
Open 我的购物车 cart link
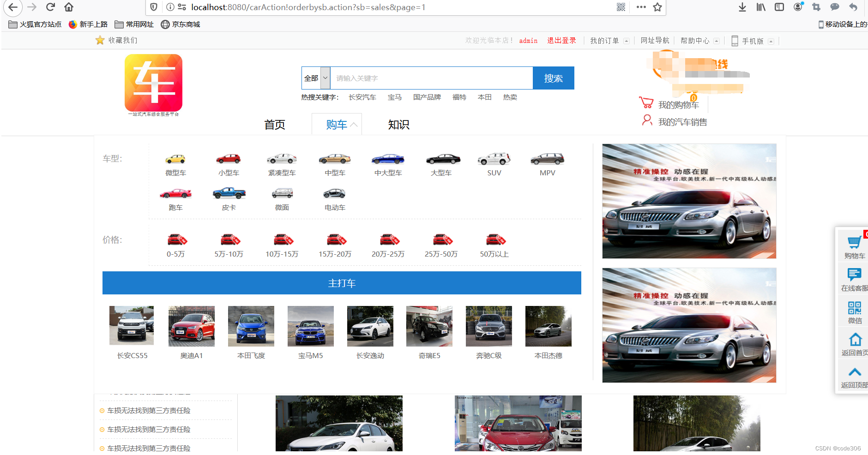click(x=678, y=105)
